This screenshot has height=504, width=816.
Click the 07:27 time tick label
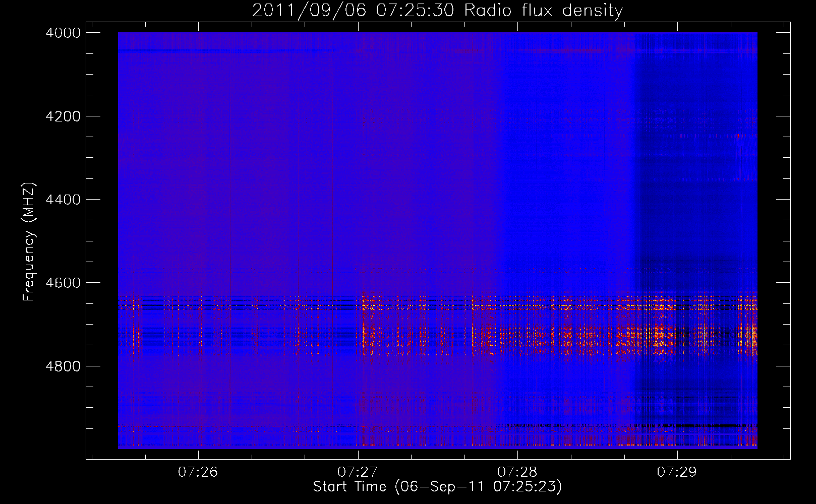(358, 472)
